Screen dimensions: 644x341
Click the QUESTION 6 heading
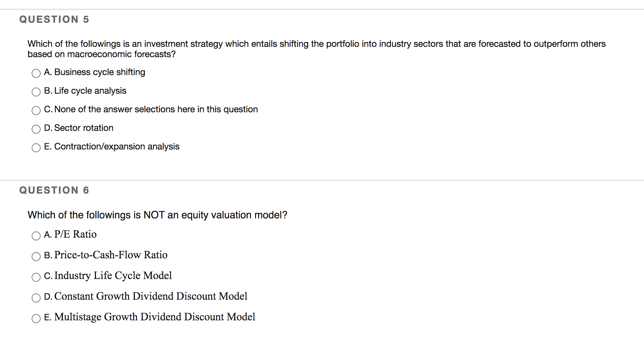[54, 190]
